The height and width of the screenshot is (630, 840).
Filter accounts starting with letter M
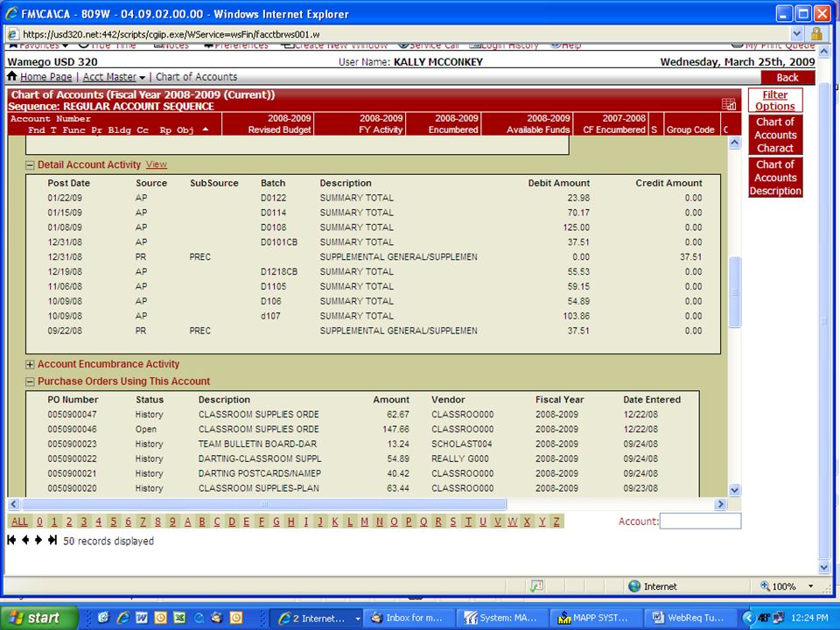[x=364, y=521]
